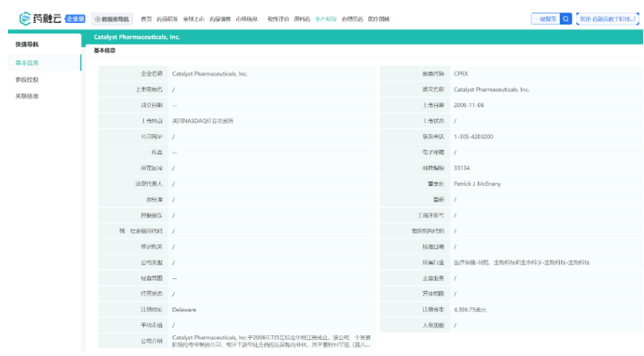Click the postal code value 33134

click(x=462, y=168)
